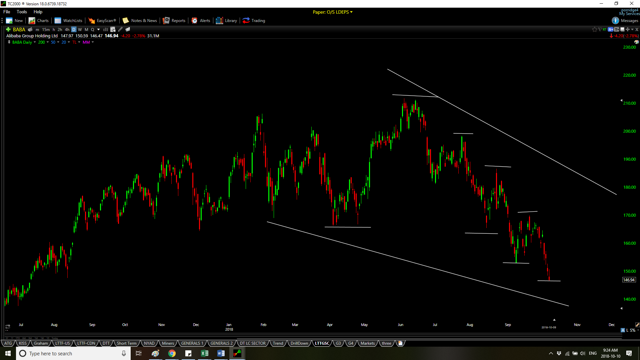This screenshot has height=360, width=640.
Task: Click the Windows search box
Action: tap(73, 353)
